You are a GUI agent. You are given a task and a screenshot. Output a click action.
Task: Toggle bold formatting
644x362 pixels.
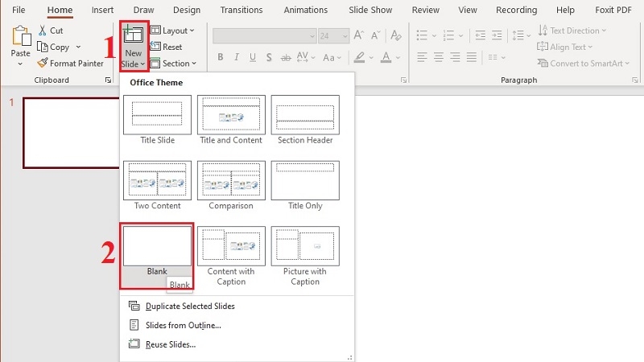point(221,57)
